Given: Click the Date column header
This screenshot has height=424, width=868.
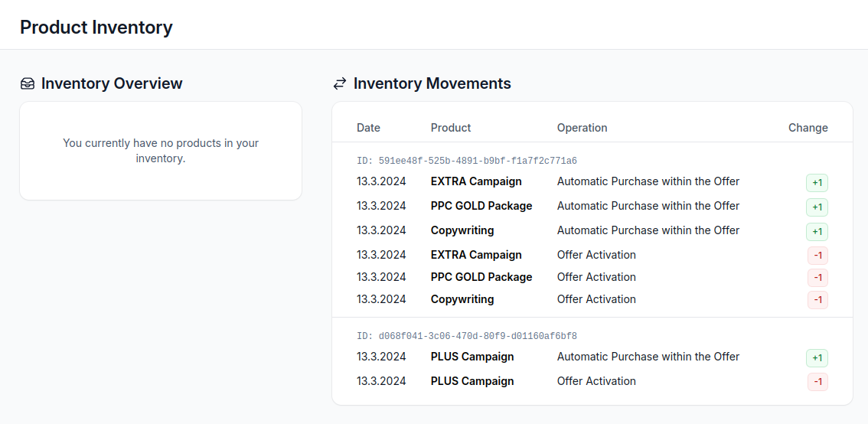Looking at the screenshot, I should coord(368,128).
